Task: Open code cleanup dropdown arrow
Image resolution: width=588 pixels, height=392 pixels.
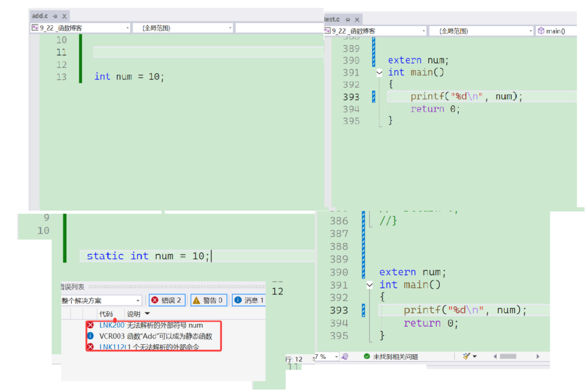Action: coord(475,356)
